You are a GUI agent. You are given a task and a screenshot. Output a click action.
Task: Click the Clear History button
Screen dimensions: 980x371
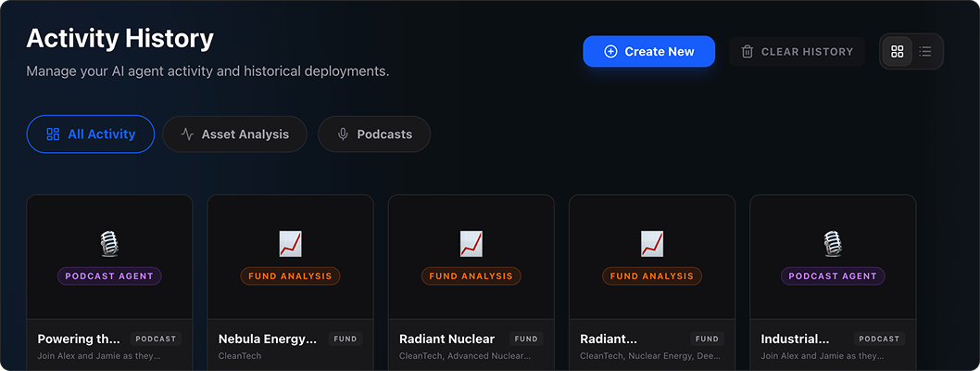coord(797,52)
